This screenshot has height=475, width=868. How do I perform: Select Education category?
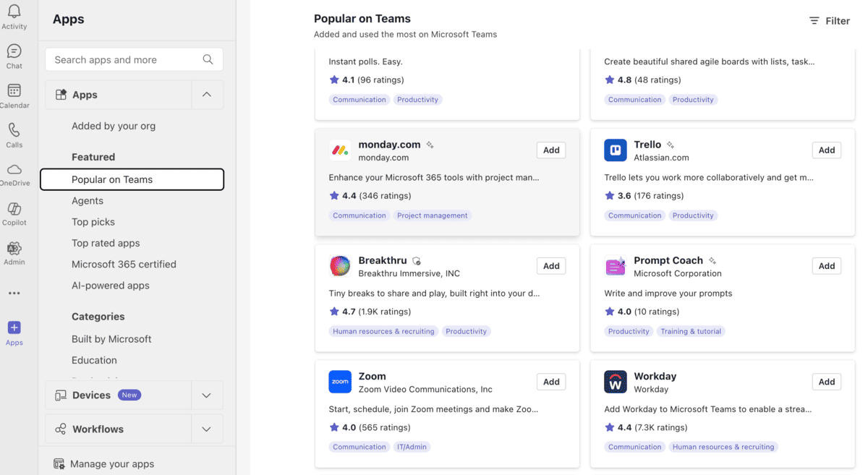pyautogui.click(x=94, y=360)
